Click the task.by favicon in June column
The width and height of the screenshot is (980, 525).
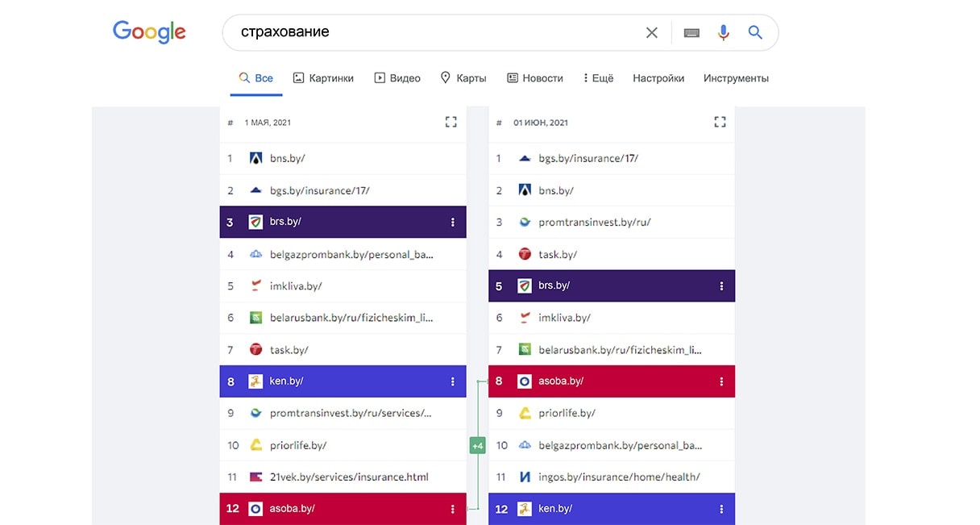525,254
